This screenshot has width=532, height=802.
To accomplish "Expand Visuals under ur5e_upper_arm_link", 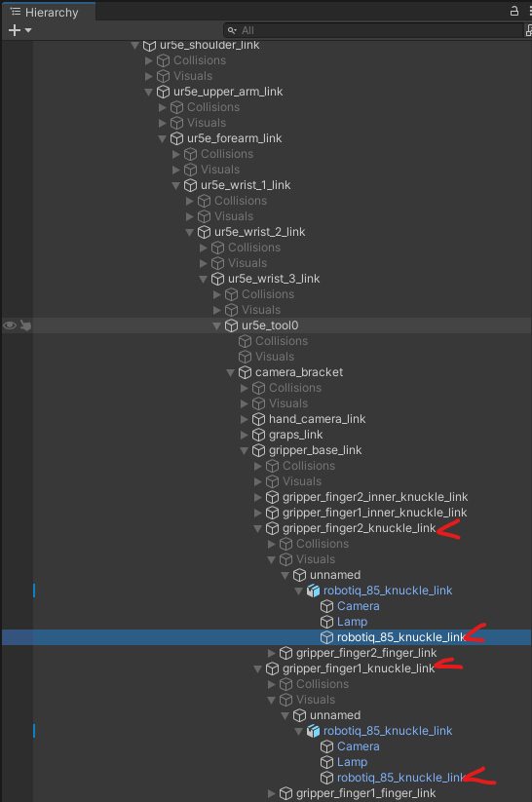I will click(162, 123).
